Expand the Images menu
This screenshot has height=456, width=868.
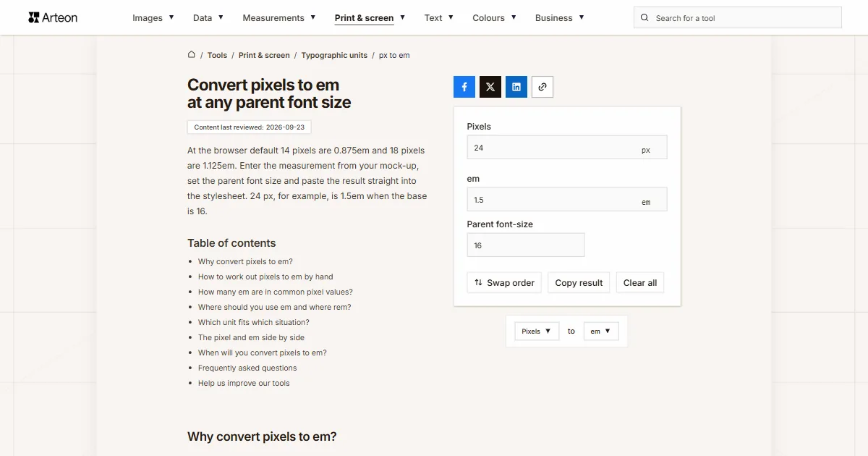pyautogui.click(x=153, y=17)
